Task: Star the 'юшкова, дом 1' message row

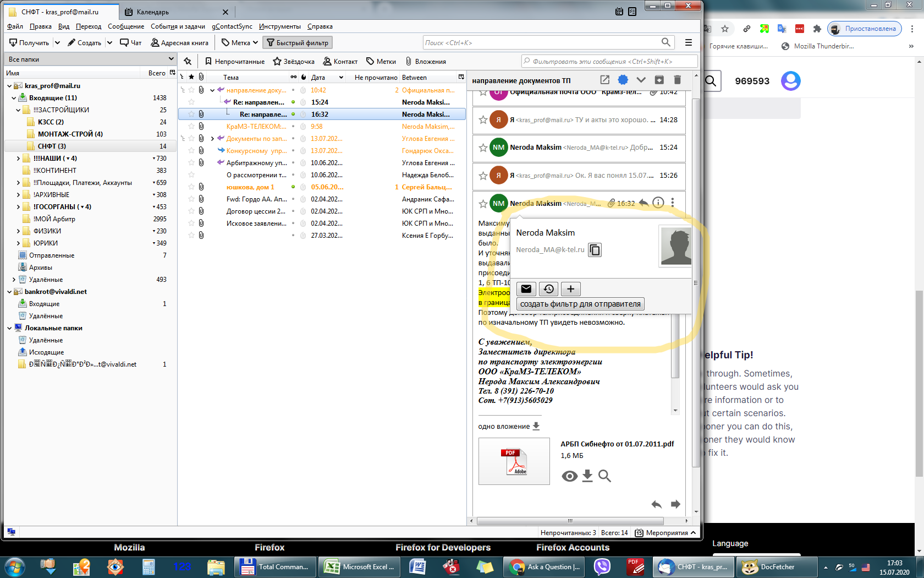Action: point(191,187)
